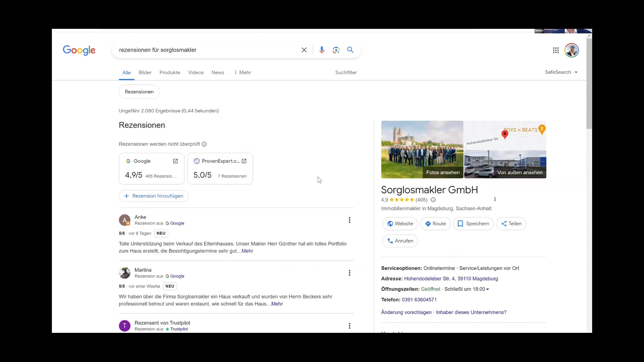Click the purple T avatar of the Trustpilot reviewer
The width and height of the screenshot is (644, 362).
tap(125, 325)
